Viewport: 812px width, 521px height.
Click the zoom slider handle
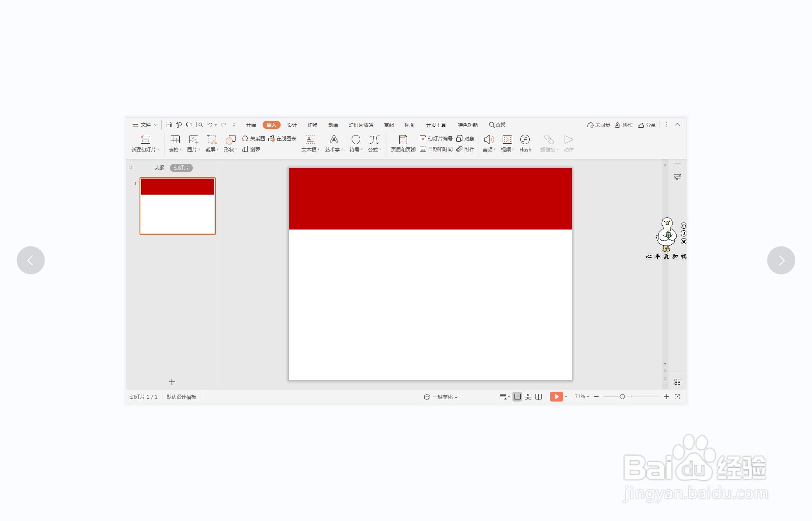coord(622,397)
